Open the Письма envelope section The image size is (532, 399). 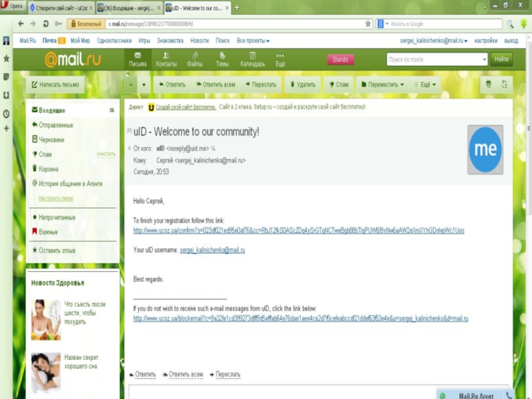pos(138,59)
